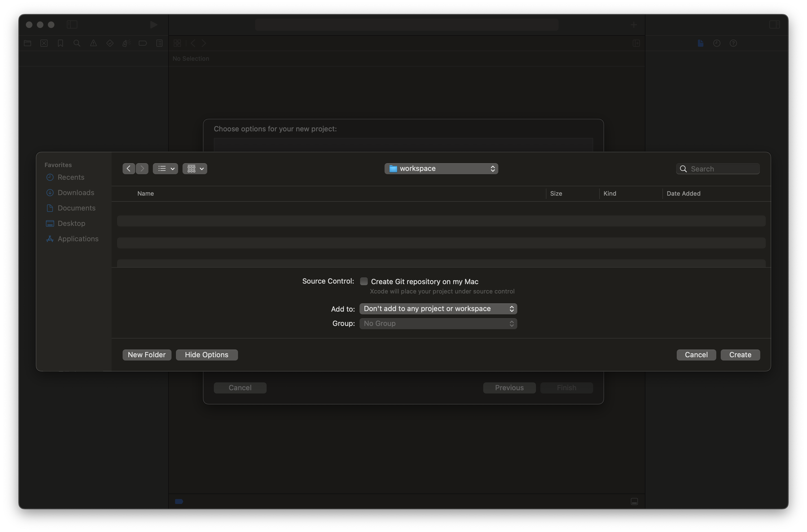Viewport: 807px width, 532px height.
Task: Sort files by Date Added column
Action: [x=683, y=193]
